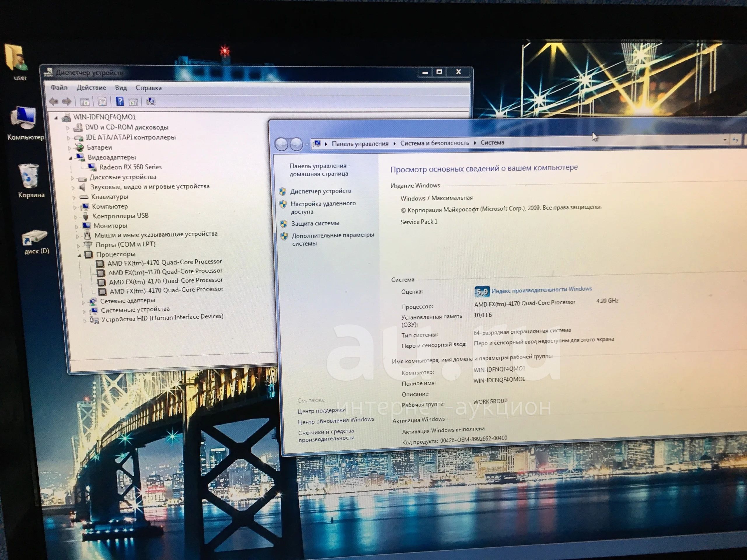This screenshot has height=560, width=747.
Task: Click the Система breadcrumb in address bar
Action: point(492,142)
